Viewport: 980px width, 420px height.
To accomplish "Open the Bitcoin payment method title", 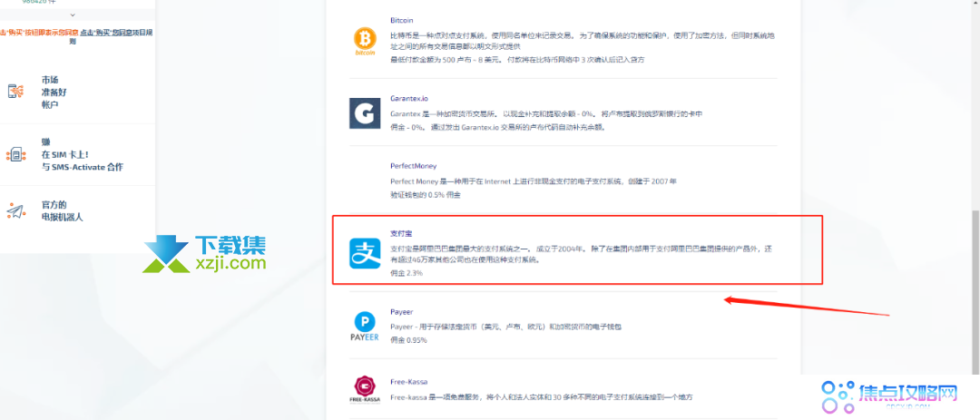I will coord(401,21).
